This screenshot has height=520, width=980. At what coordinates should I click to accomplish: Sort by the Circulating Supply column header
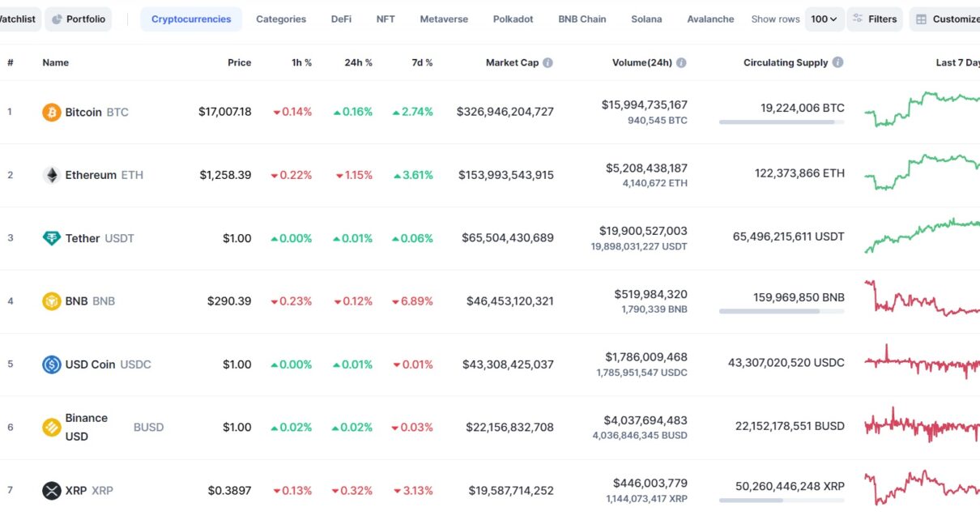786,62
